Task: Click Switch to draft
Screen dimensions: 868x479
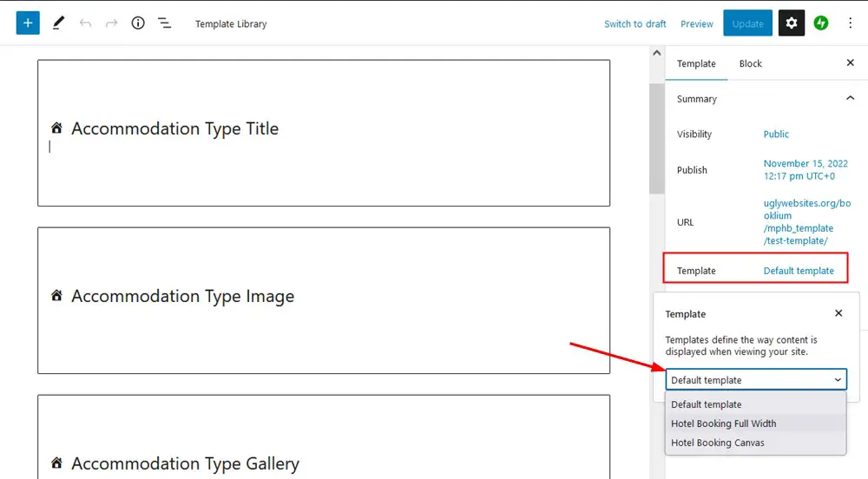Action: (x=635, y=23)
